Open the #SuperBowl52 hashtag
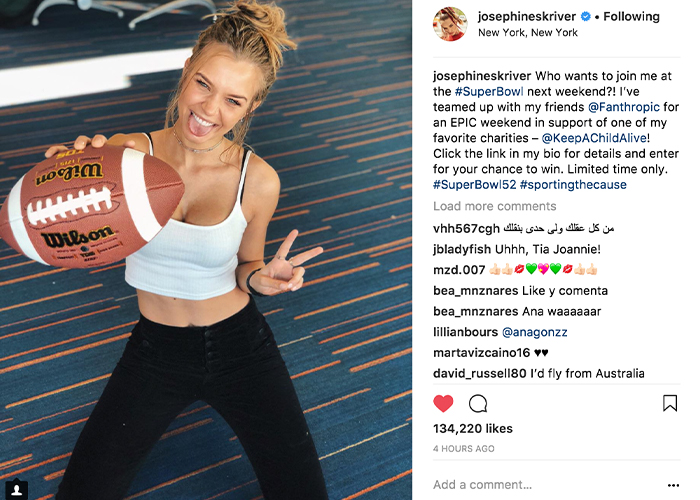The image size is (700, 500). point(475,185)
